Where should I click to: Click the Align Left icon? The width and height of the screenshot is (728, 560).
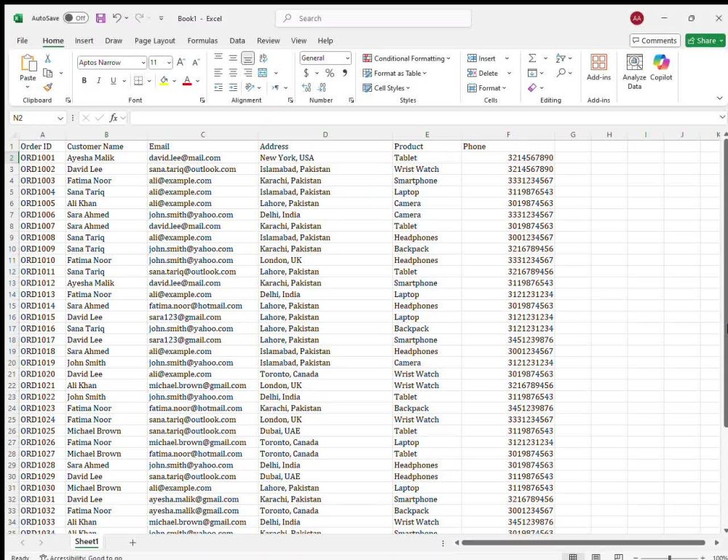[218, 73]
